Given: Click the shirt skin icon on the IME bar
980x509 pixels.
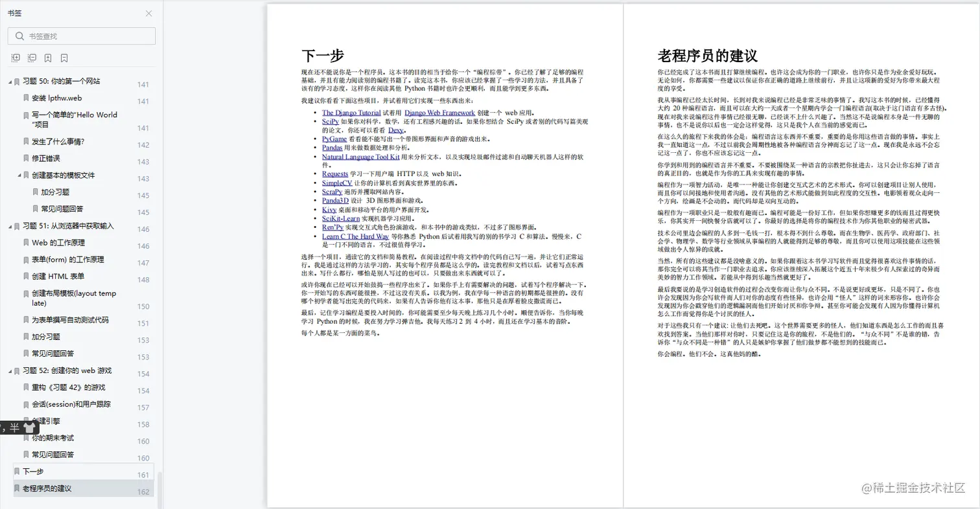Looking at the screenshot, I should click(29, 427).
